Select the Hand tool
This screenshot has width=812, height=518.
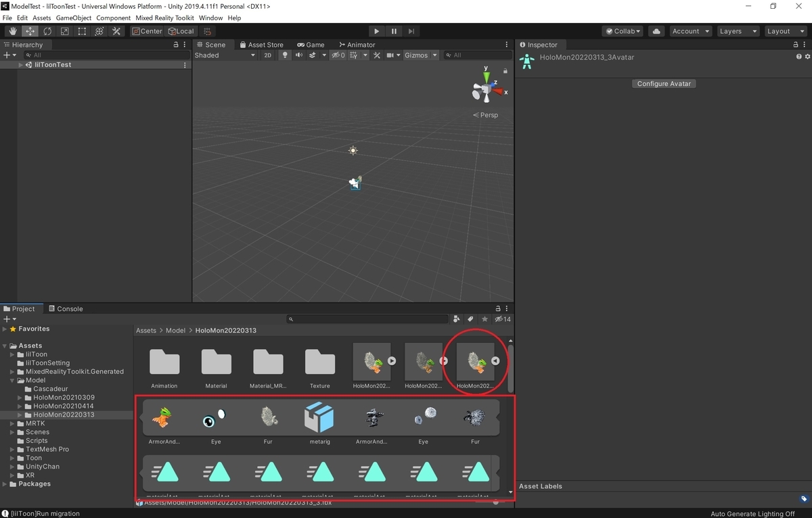13,31
